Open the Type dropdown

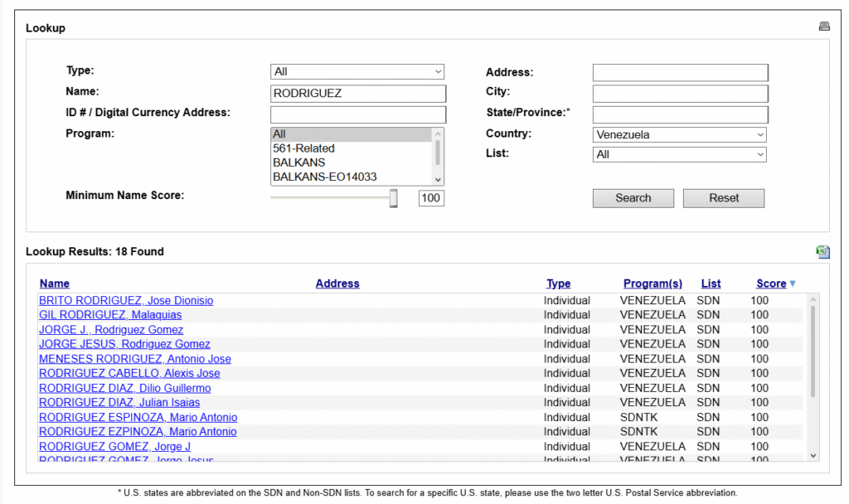tap(357, 72)
